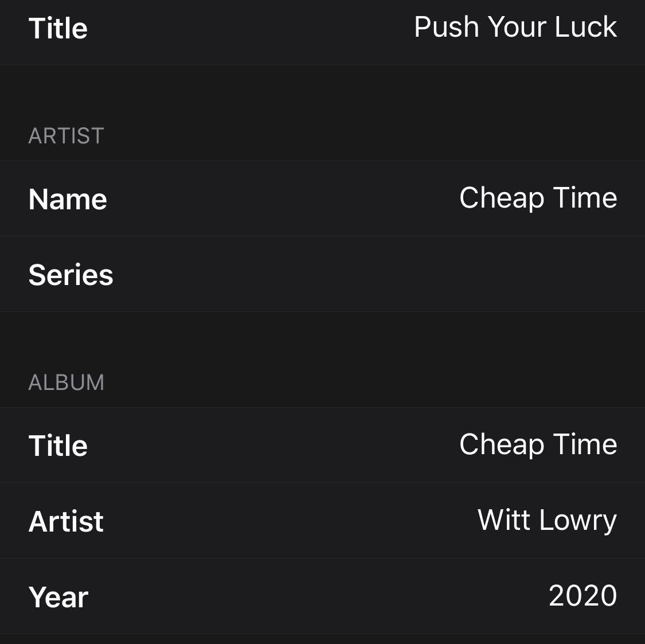Edit the year value 2020
The image size is (645, 644).
point(583,595)
